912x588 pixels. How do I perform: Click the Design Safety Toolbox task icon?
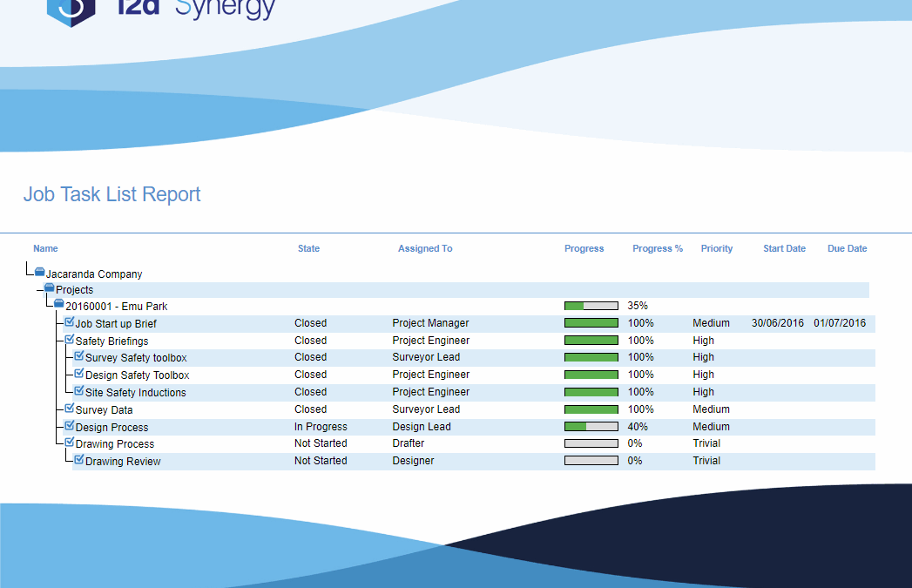click(x=79, y=374)
